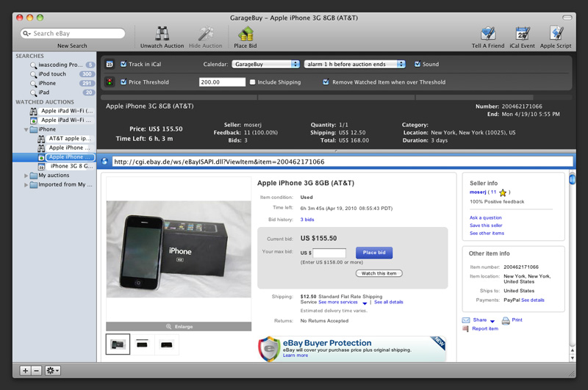This screenshot has height=390, width=588.
Task: Toggle the Sound checkbox
Action: tap(417, 64)
